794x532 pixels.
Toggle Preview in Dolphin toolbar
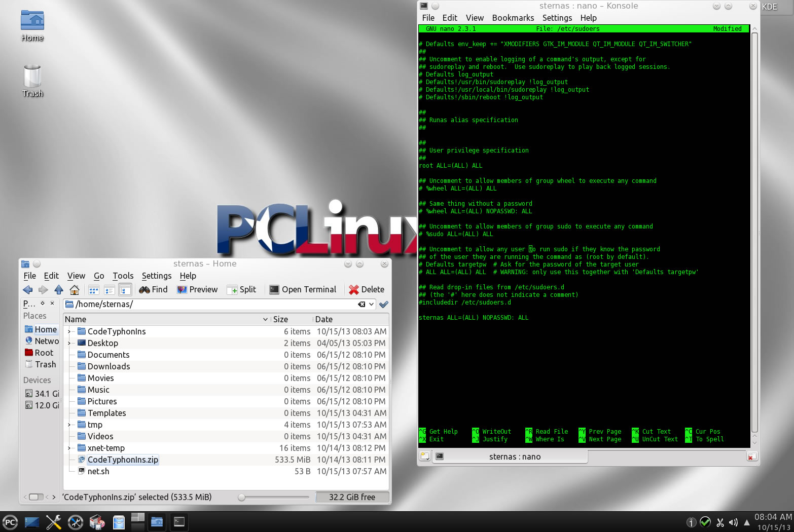click(x=197, y=290)
